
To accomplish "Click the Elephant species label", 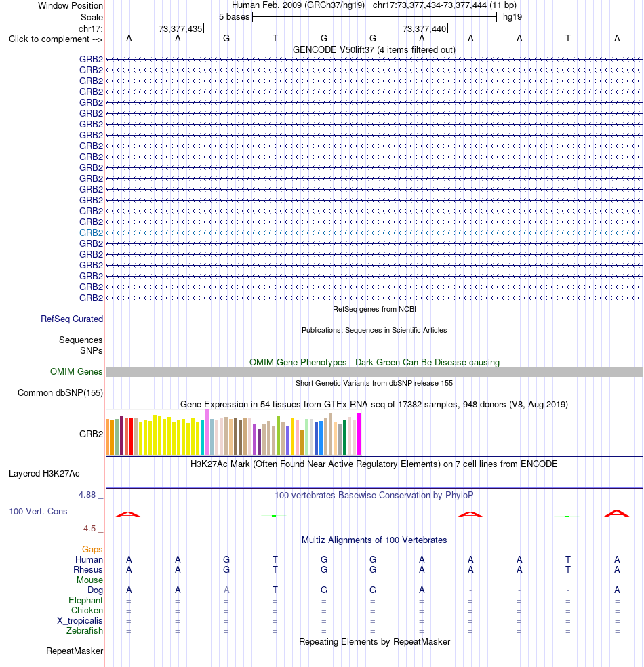I will click(x=85, y=600).
